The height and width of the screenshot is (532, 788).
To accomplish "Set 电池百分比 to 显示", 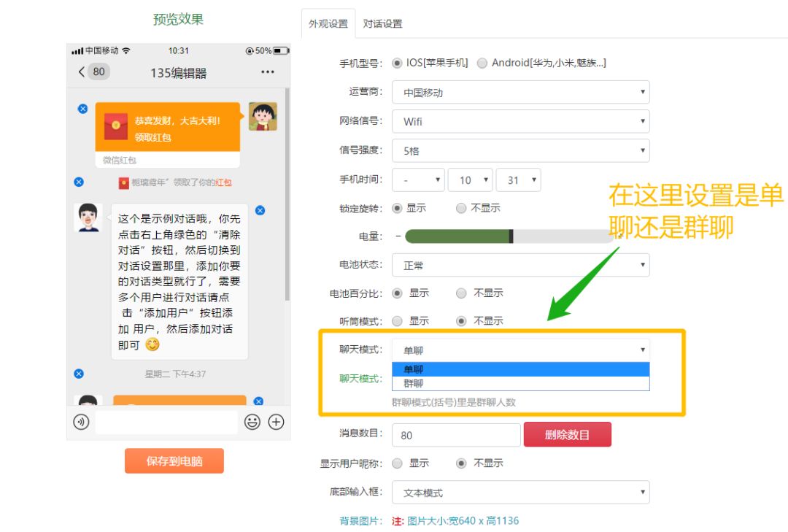I will pos(397,293).
